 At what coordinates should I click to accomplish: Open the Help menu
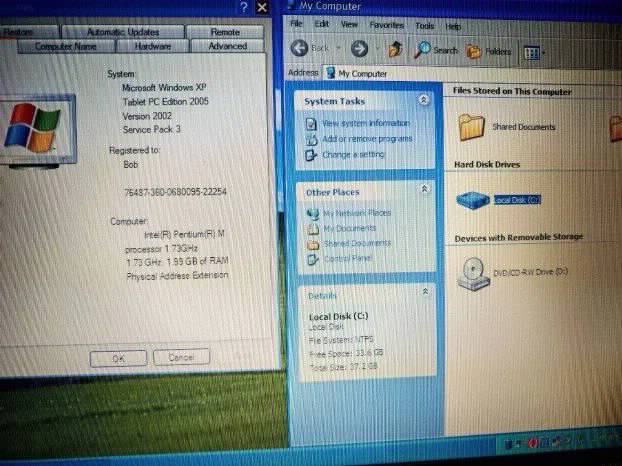(453, 27)
